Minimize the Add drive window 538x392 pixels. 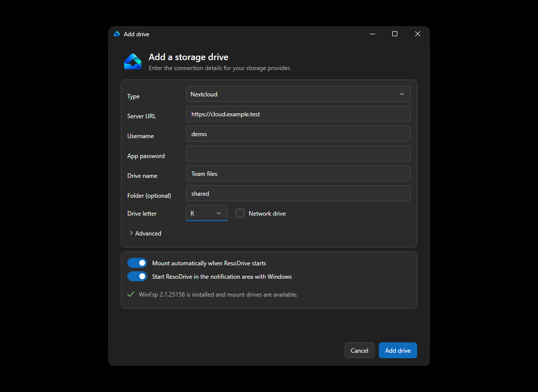(372, 34)
